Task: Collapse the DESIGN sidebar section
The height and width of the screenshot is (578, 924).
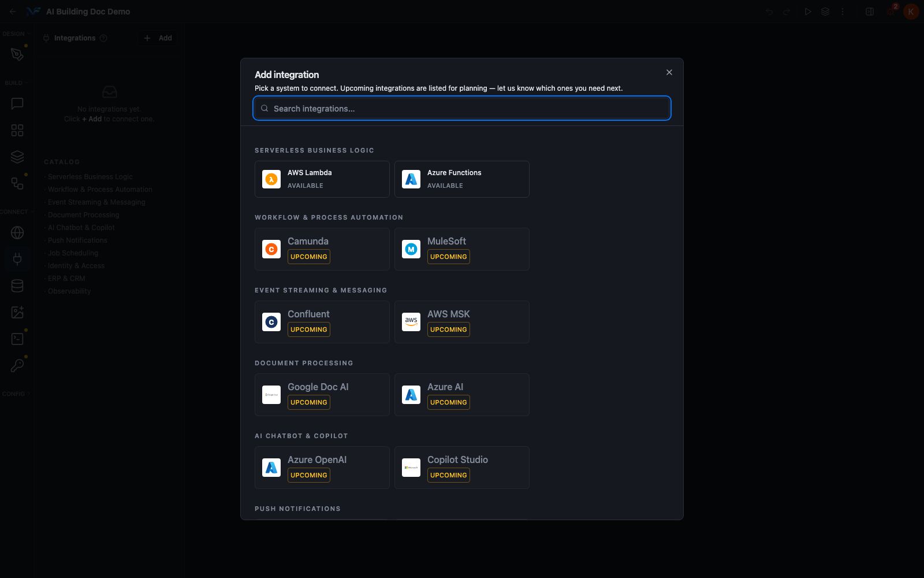Action: 16,34
